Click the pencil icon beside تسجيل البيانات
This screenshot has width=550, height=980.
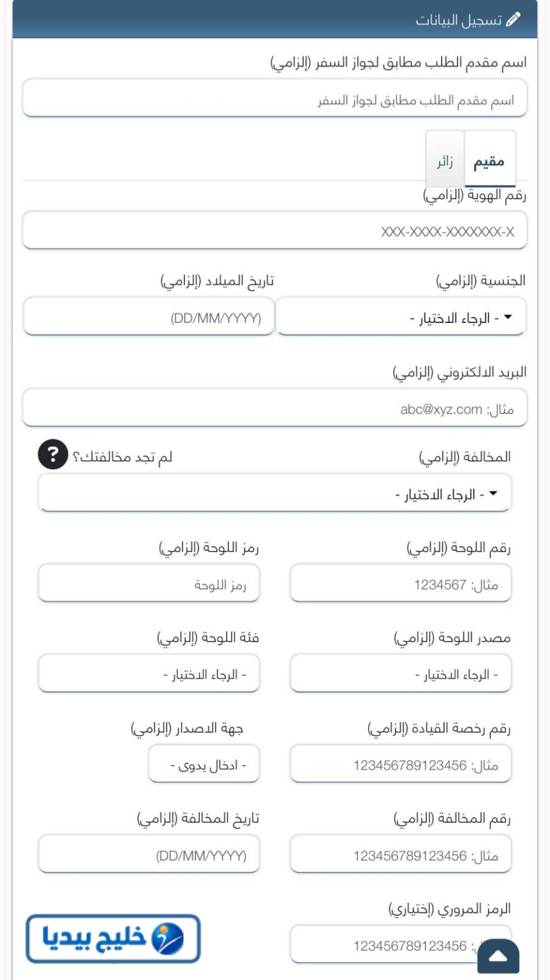click(x=513, y=20)
